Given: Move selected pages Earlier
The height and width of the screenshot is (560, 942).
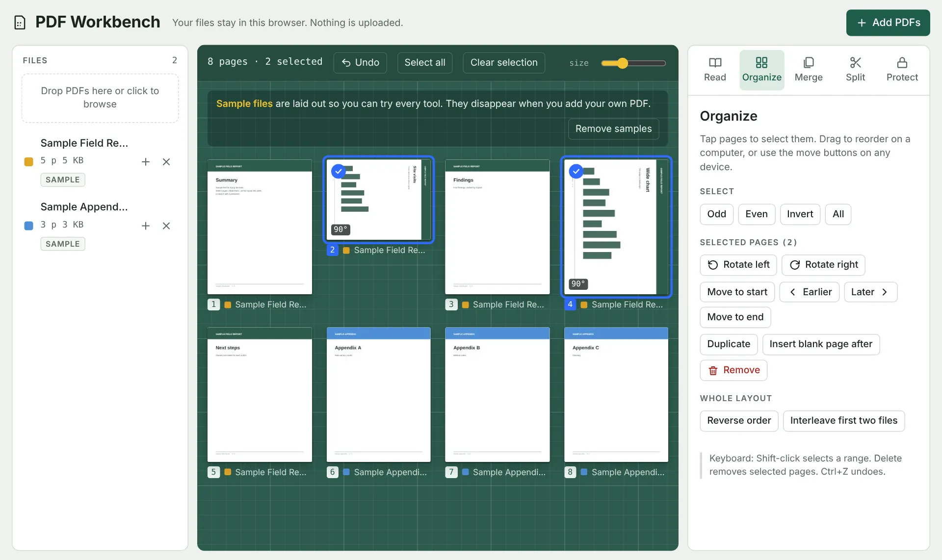Looking at the screenshot, I should click(810, 292).
